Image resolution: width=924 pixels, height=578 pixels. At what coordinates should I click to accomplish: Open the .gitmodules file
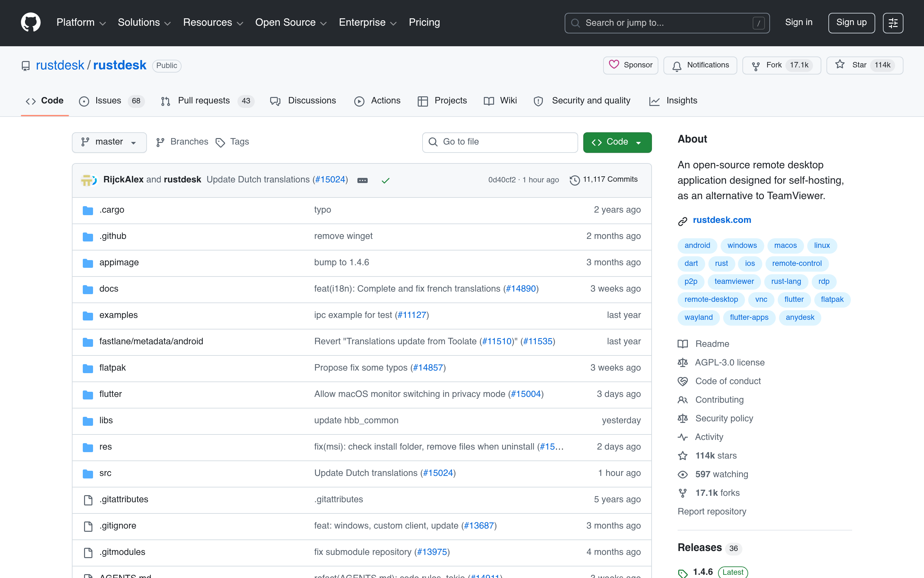point(122,552)
